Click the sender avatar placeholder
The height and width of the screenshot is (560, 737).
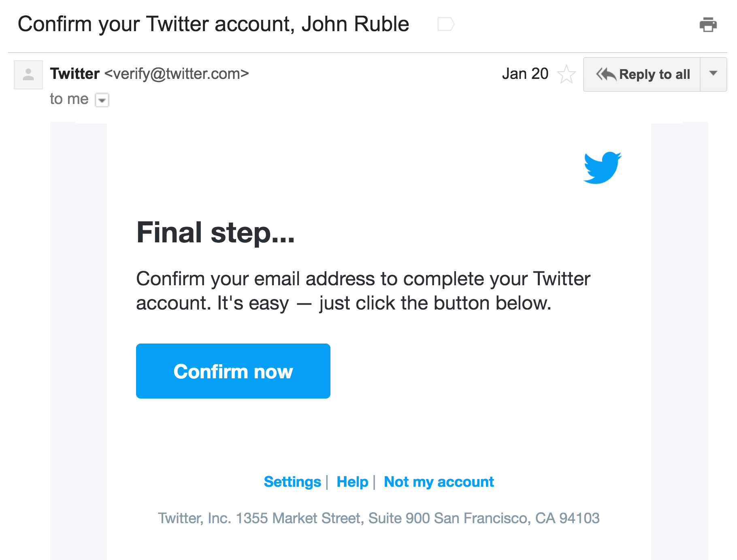coord(28,75)
